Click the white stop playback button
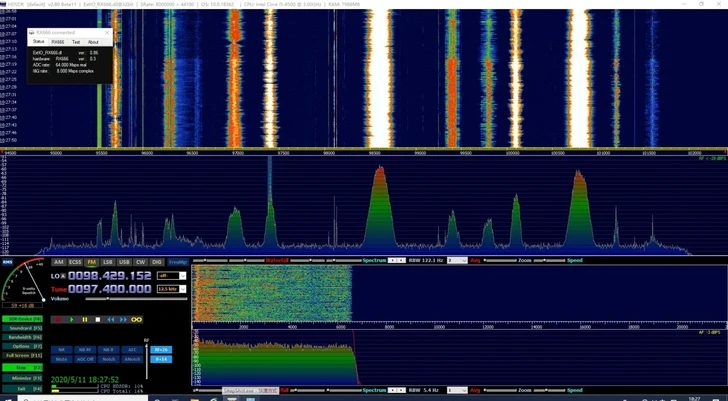This screenshot has width=728, height=401. point(98,319)
